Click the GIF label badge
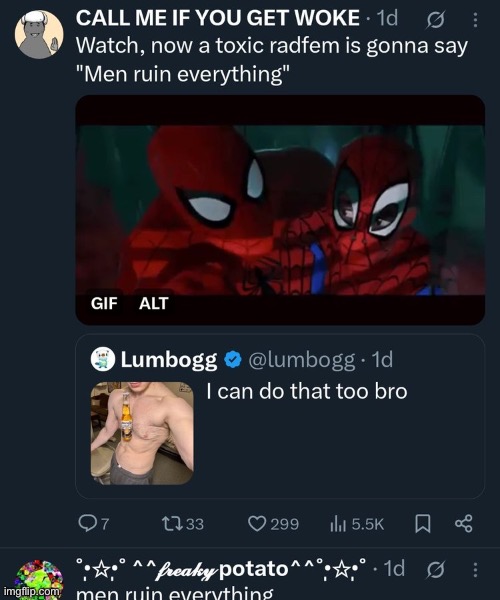This screenshot has width=500, height=600. 104,303
